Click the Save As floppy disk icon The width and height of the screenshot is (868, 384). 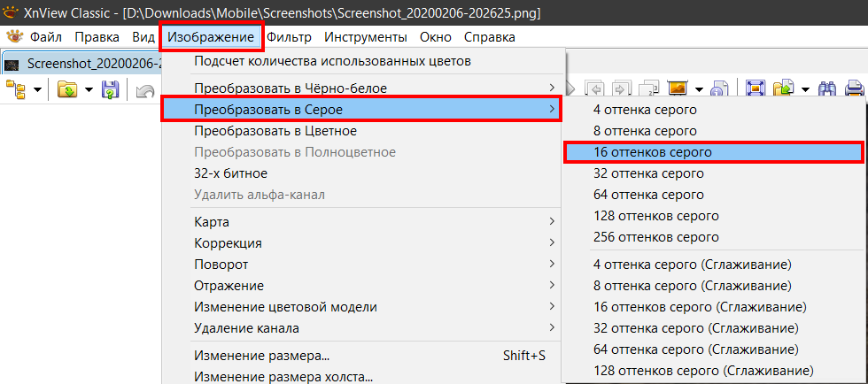pyautogui.click(x=110, y=88)
